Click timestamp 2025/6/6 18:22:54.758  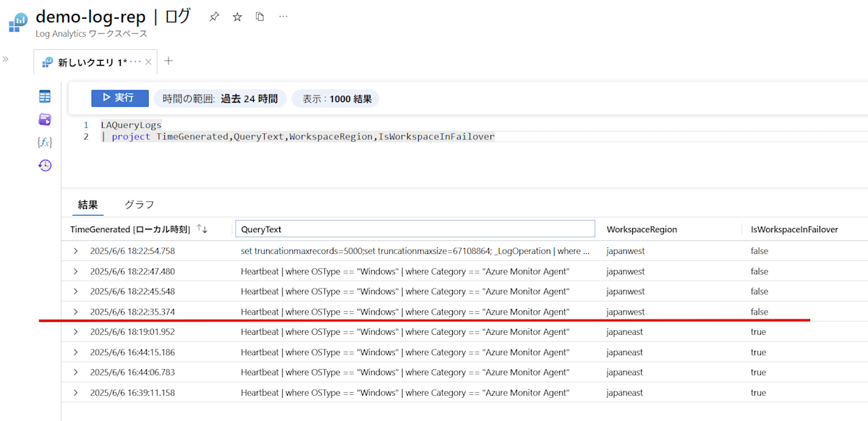tap(132, 251)
